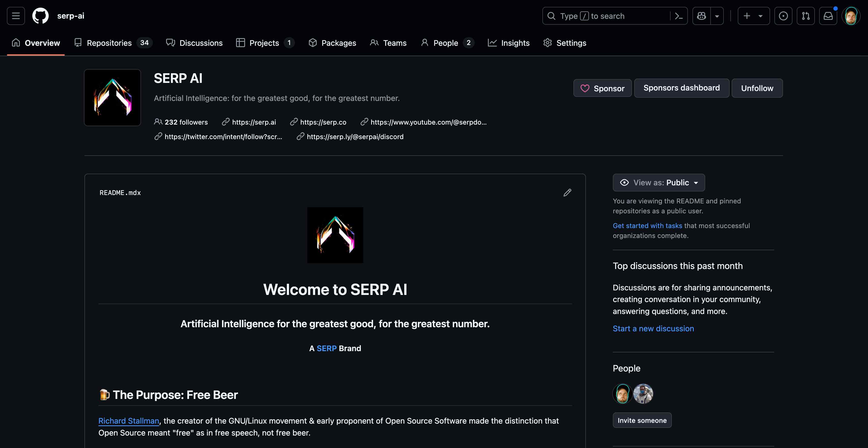Open Copilot chat icon

[x=702, y=16]
